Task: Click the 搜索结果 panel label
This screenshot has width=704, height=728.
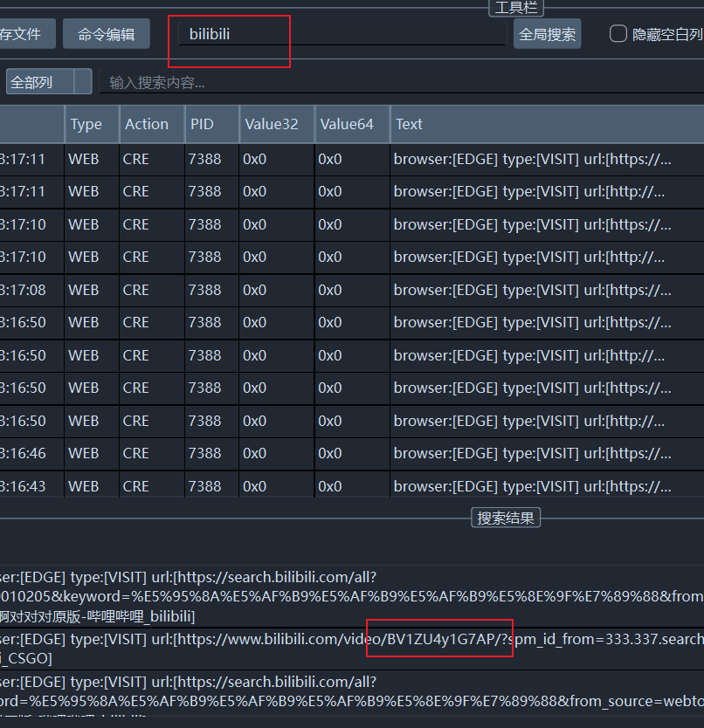Action: click(x=506, y=519)
